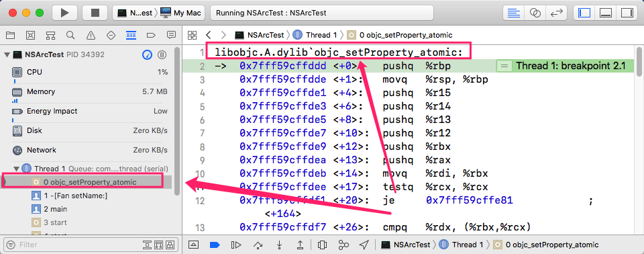644x254 pixels.
Task: Click Thread 1 in editor jump bar
Action: 315,35
